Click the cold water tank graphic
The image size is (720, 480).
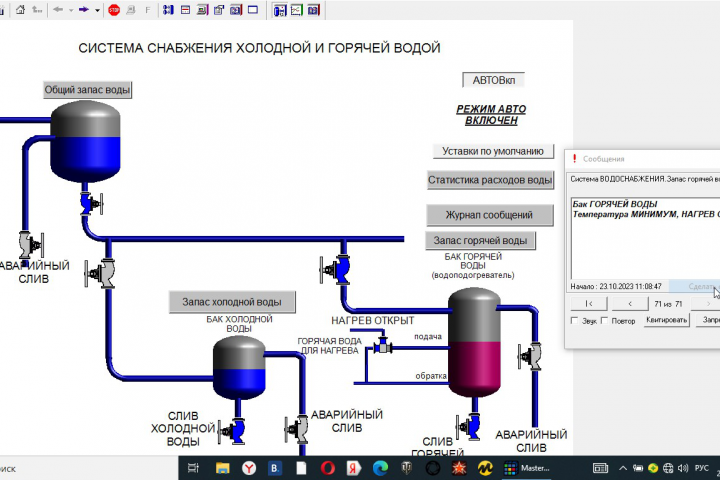point(239,368)
